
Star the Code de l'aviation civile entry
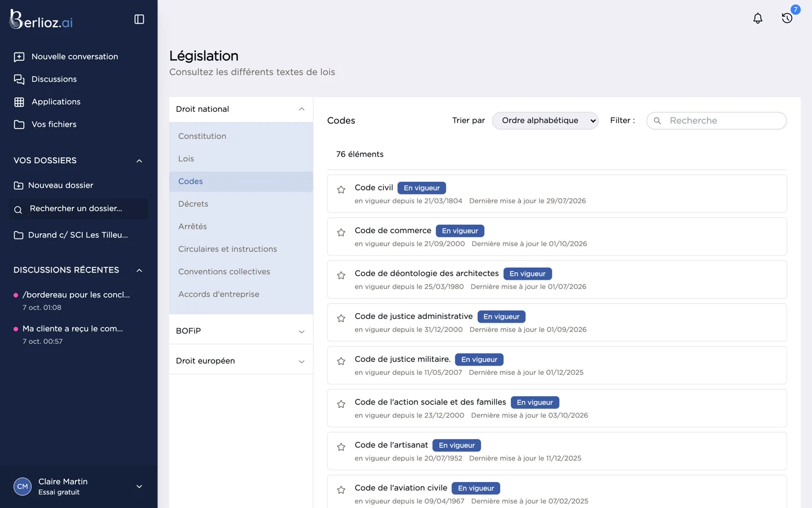(x=341, y=490)
